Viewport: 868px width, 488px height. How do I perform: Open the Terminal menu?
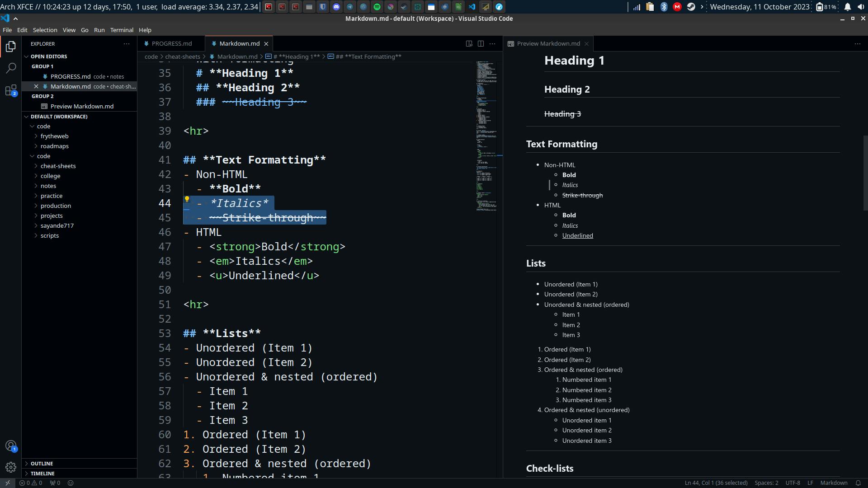click(122, 30)
